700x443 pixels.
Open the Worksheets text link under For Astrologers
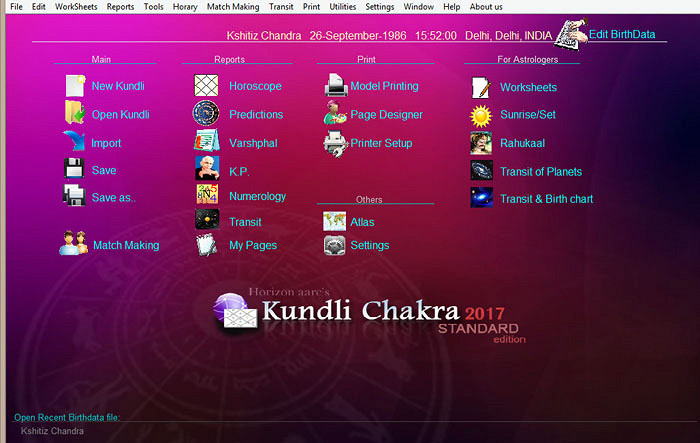[528, 87]
